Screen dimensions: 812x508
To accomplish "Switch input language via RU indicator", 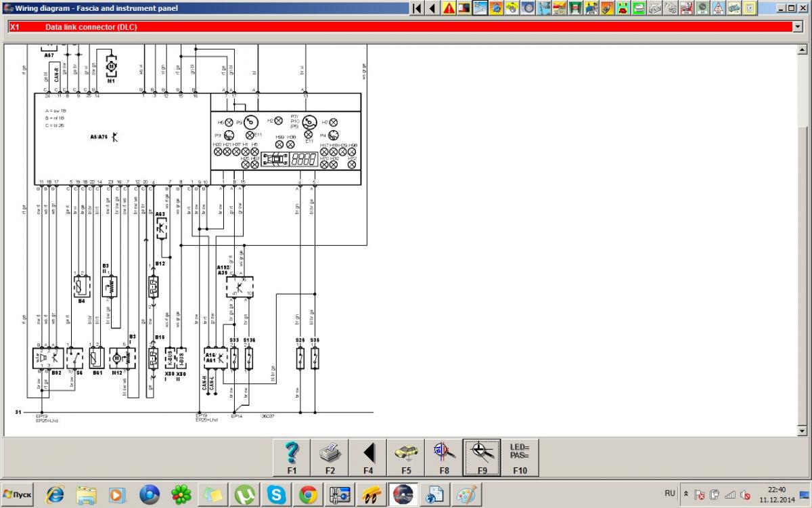I will pyautogui.click(x=670, y=494).
